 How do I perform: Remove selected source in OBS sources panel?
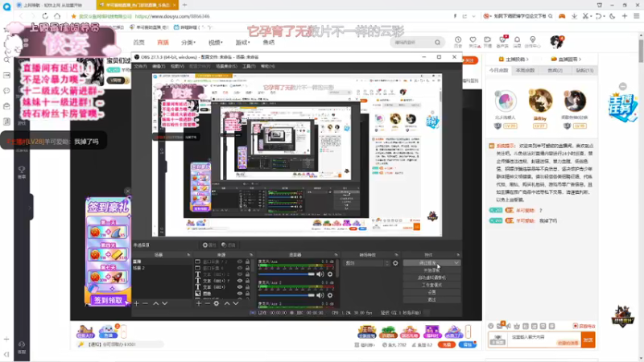point(207,303)
